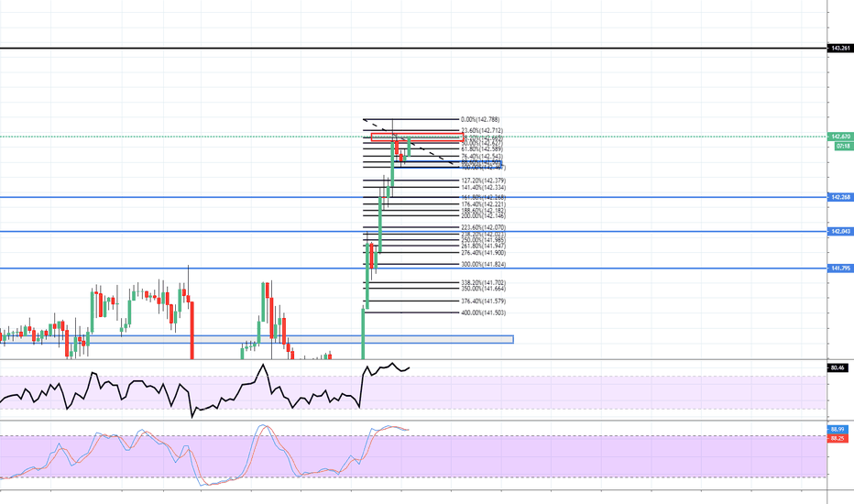This screenshot has height=504, width=854.
Task: Select the 142.043 blue price axis label
Action: (x=839, y=232)
